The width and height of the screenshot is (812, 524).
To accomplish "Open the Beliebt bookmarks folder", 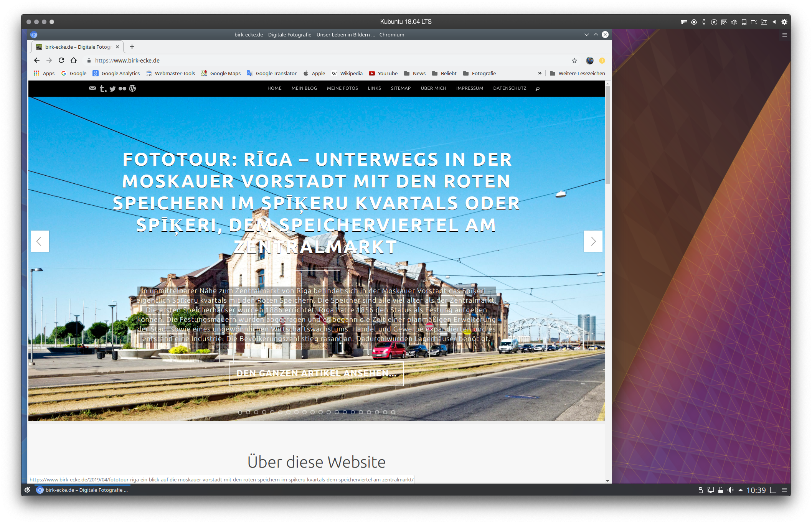I will [x=444, y=73].
